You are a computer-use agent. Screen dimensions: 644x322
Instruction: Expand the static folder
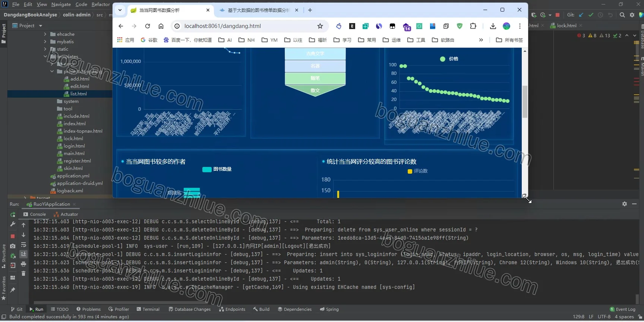pos(45,49)
